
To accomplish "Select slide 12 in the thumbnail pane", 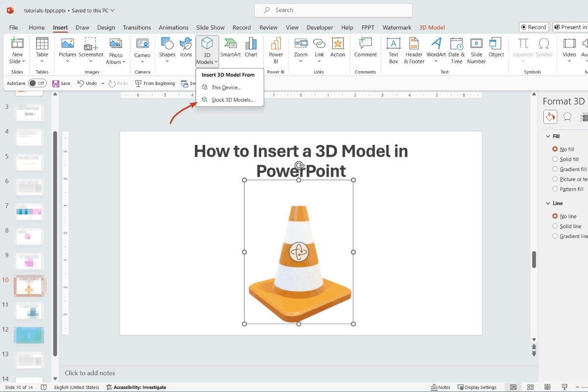I will tap(29, 335).
